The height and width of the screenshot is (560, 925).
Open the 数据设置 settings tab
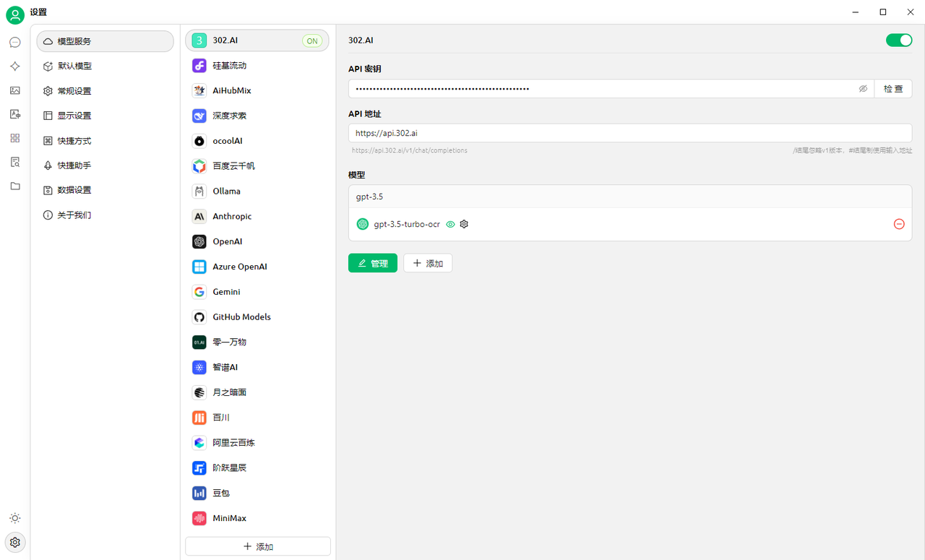106,190
